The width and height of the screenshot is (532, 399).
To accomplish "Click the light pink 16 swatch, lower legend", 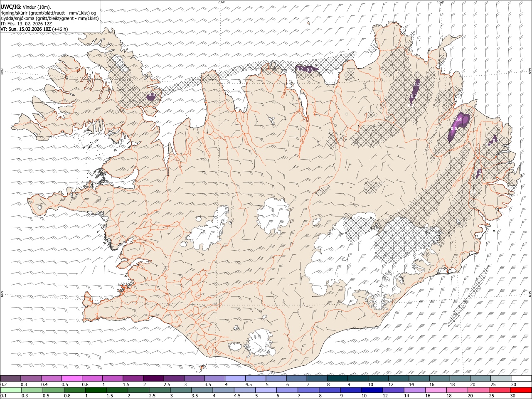I will click(x=435, y=390).
